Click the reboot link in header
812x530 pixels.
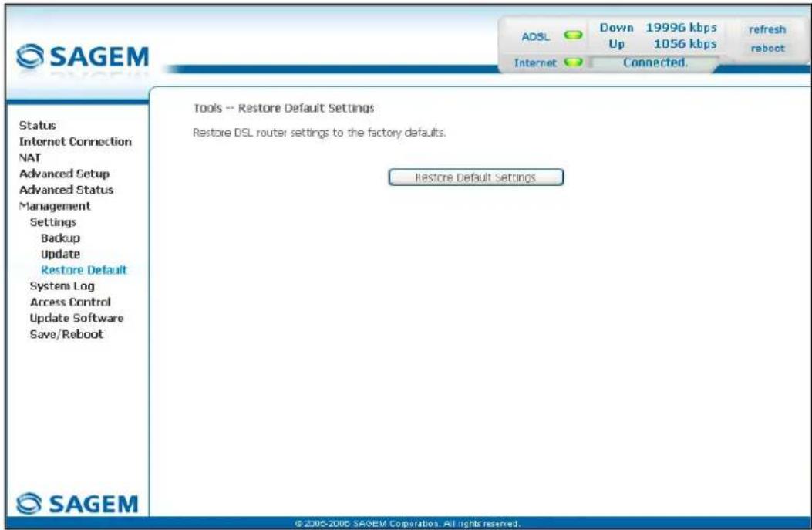pos(767,48)
